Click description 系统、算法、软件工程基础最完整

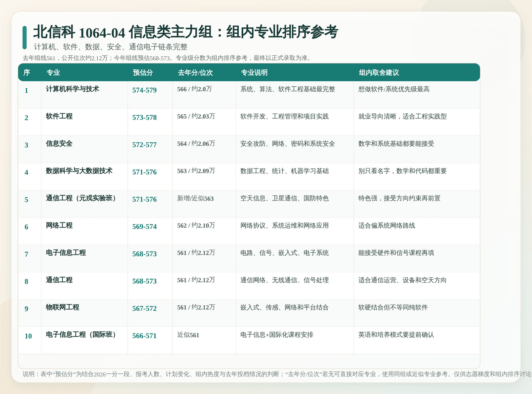288,89
